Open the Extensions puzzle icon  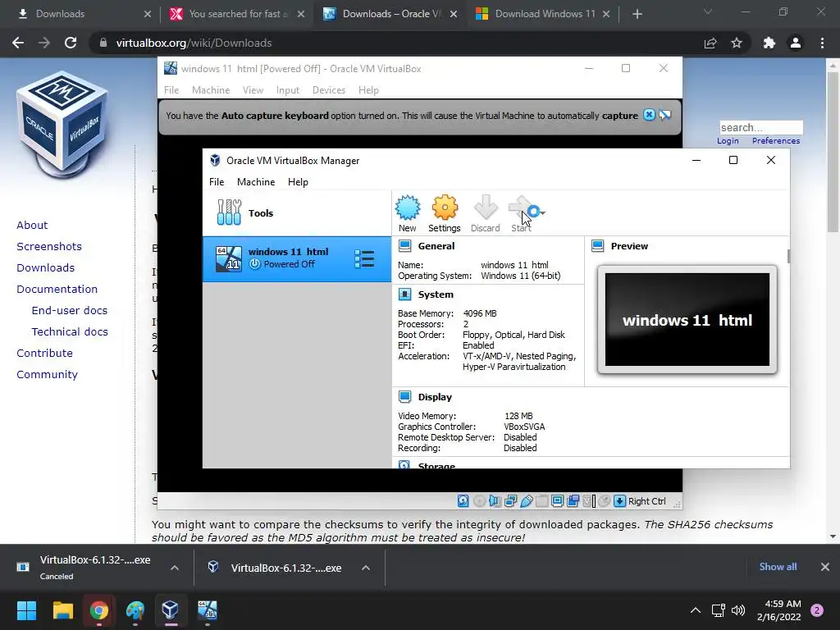click(x=769, y=43)
